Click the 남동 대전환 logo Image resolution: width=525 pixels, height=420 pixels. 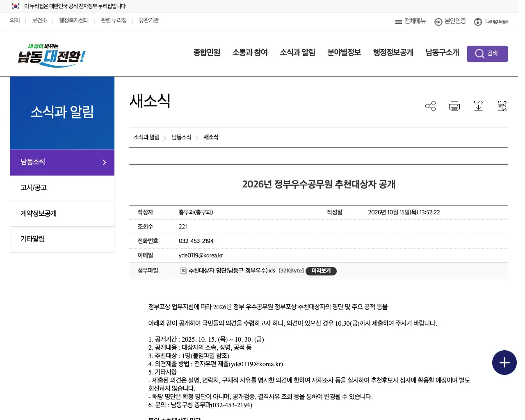pyautogui.click(x=51, y=55)
